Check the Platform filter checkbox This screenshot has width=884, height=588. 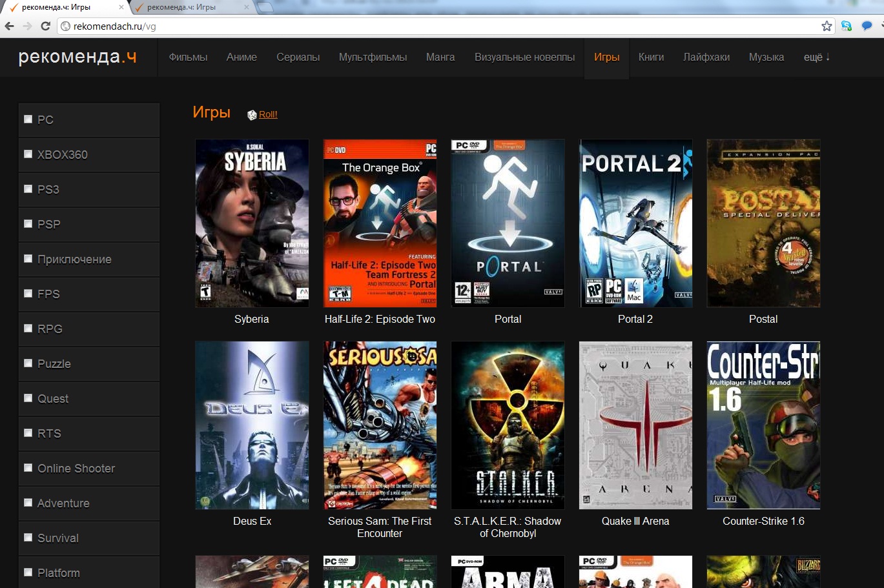pyautogui.click(x=28, y=572)
